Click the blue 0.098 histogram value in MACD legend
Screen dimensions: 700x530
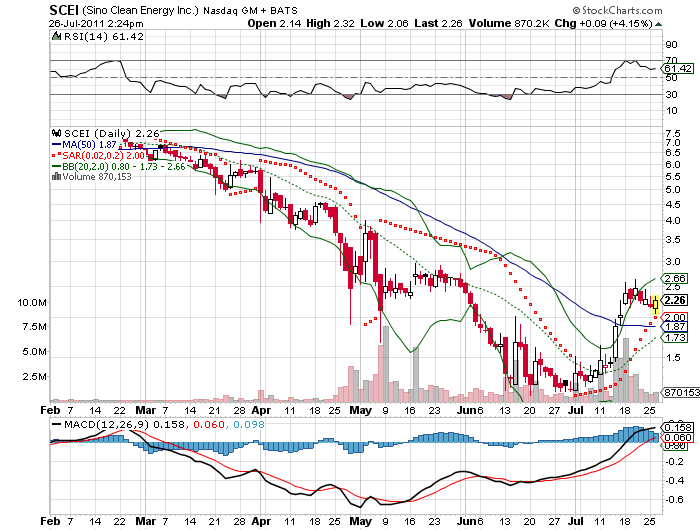click(249, 424)
